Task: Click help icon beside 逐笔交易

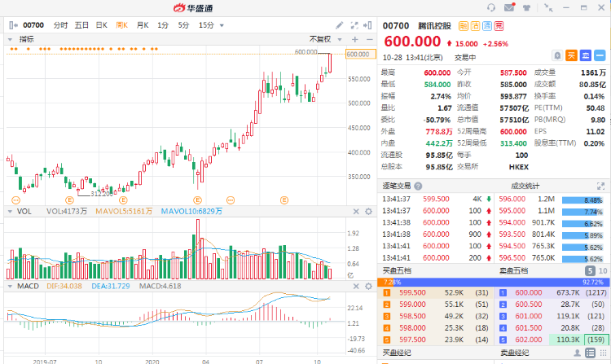Action: (x=418, y=186)
